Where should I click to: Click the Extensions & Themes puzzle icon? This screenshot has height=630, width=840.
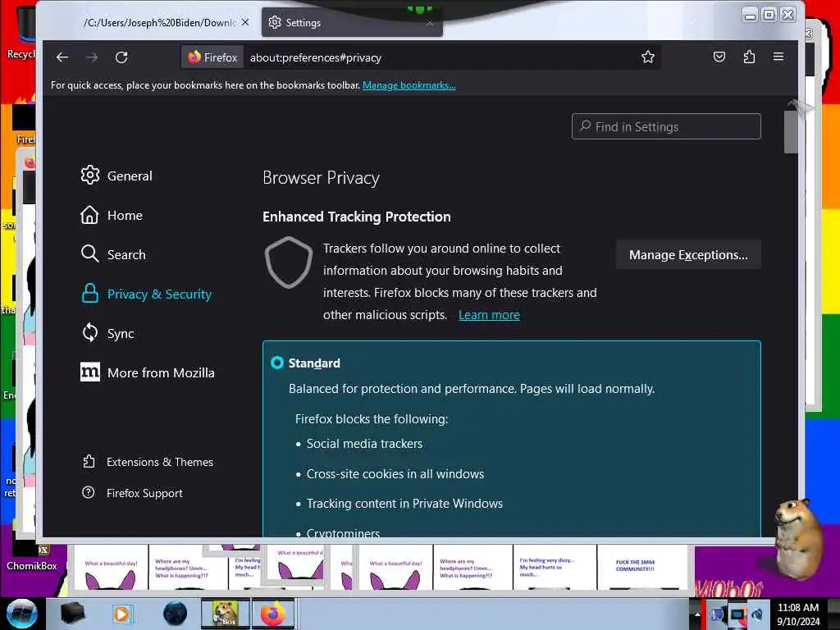click(89, 461)
